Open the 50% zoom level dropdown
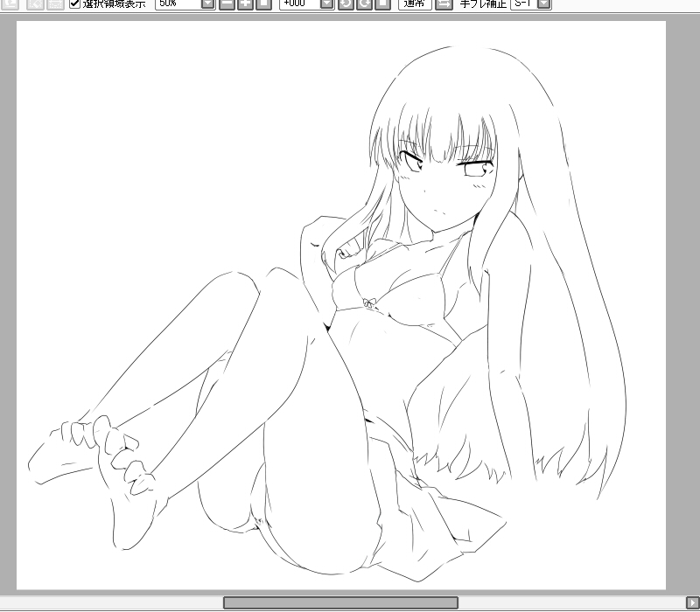The height and width of the screenshot is (612, 700). [x=207, y=3]
